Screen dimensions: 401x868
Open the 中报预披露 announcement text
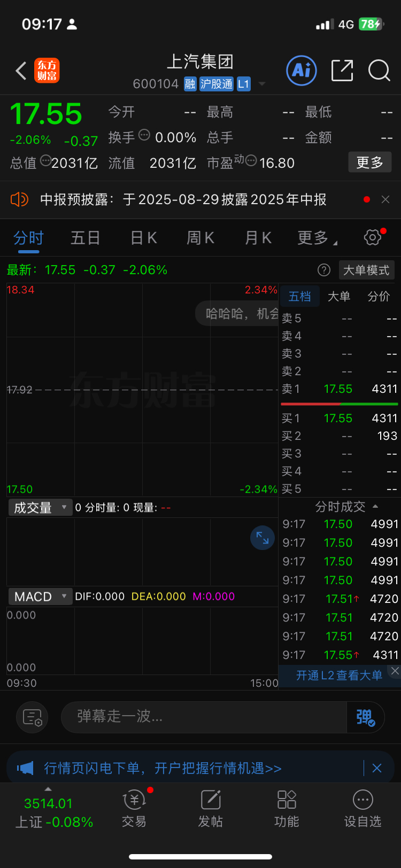[x=183, y=199]
